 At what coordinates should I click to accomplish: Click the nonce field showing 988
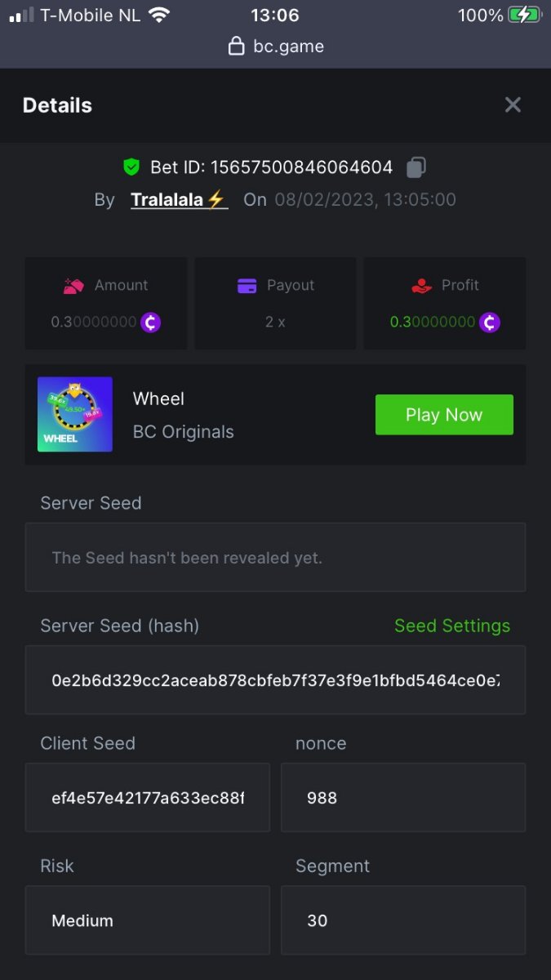coord(402,797)
